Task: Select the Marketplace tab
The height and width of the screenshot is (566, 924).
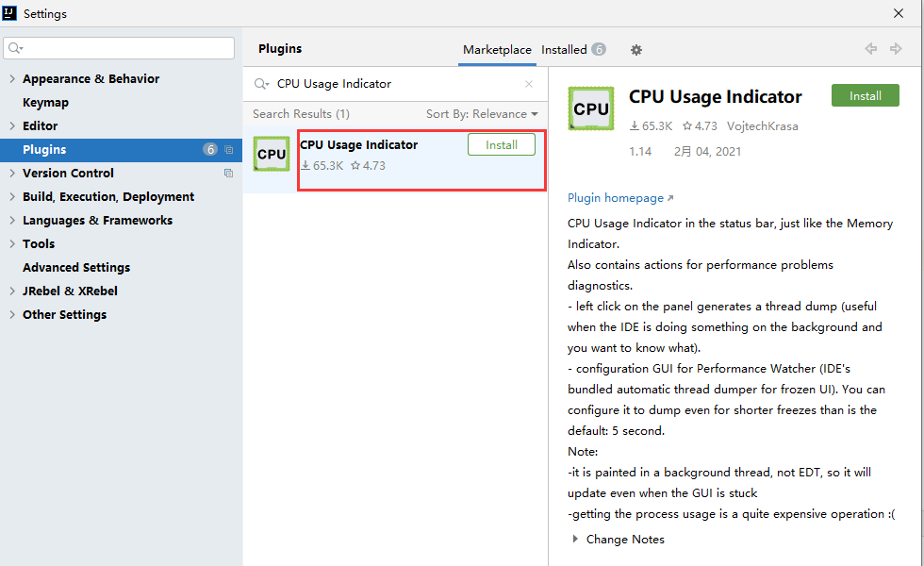Action: tap(497, 49)
